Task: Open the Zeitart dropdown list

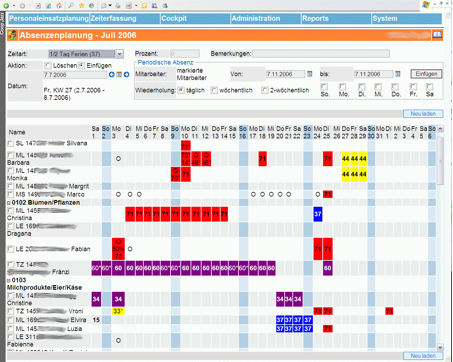Action: coord(120,54)
